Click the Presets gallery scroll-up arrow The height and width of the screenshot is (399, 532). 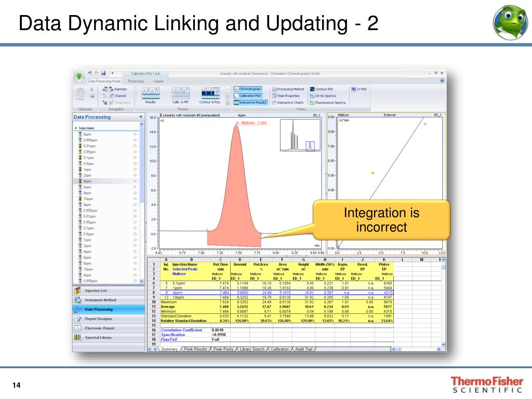click(x=228, y=89)
